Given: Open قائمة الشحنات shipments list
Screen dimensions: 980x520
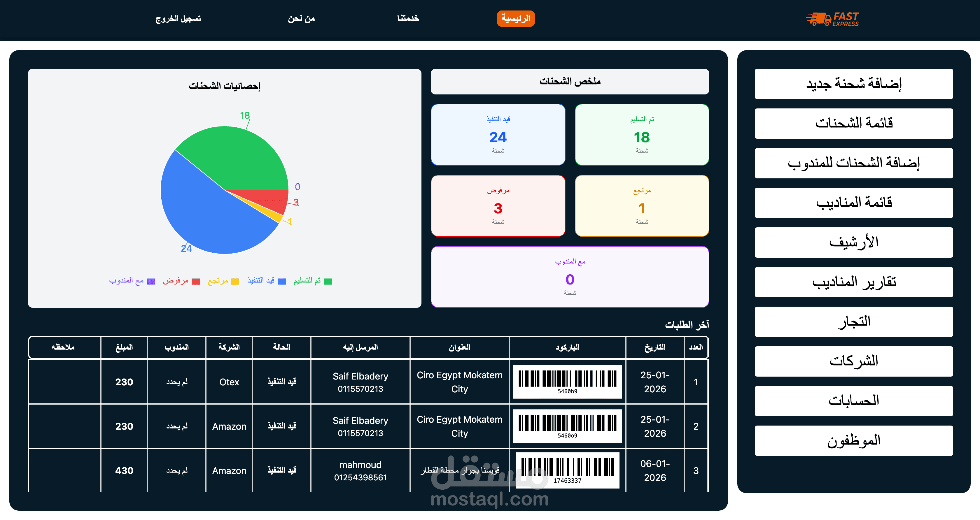Looking at the screenshot, I should 854,124.
